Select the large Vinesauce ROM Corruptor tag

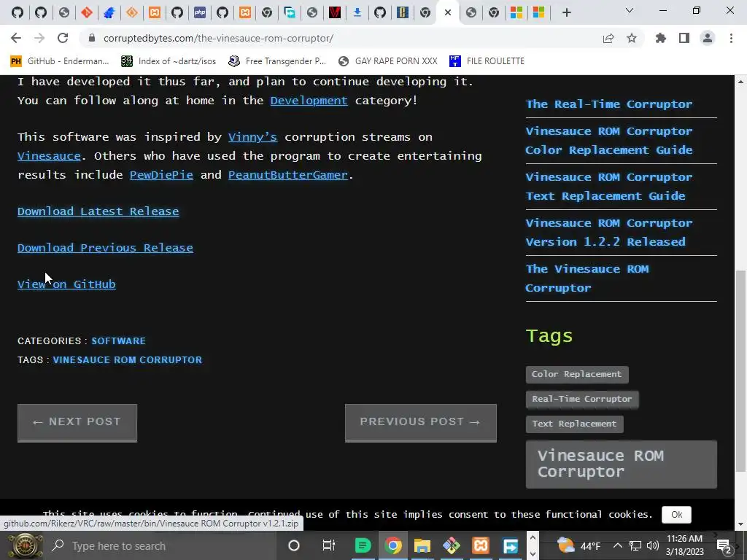point(622,464)
